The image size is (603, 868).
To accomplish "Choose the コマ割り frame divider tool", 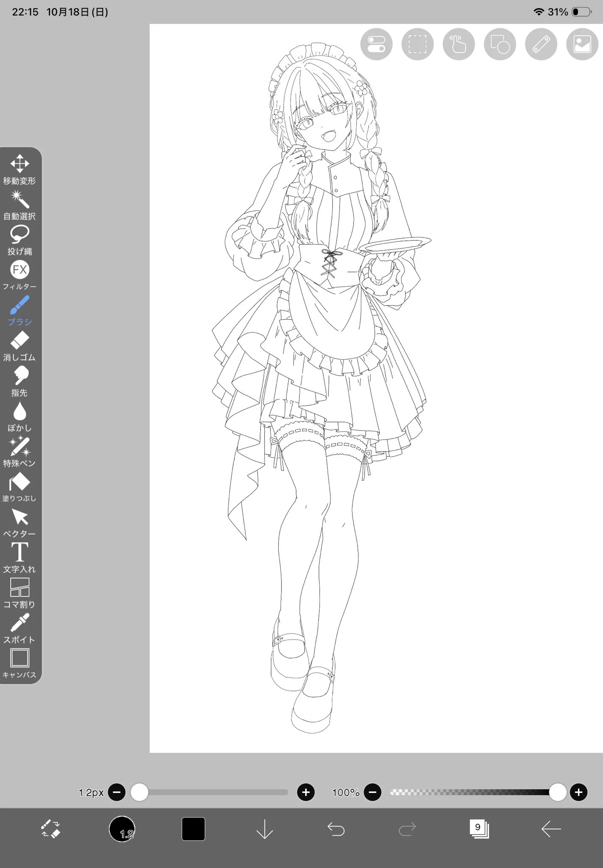I will click(19, 593).
